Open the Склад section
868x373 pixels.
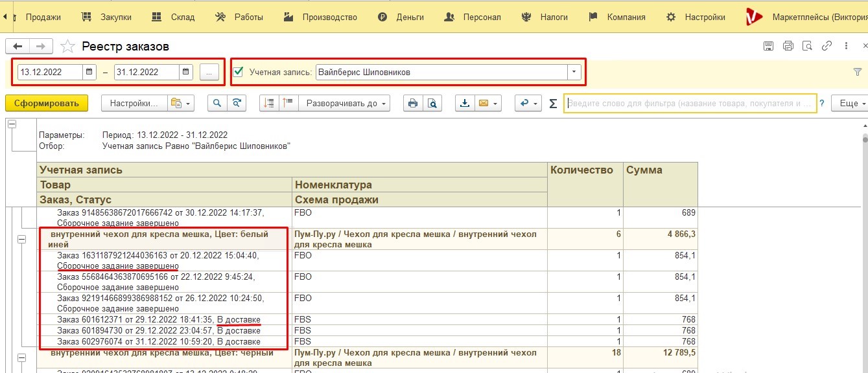(173, 17)
